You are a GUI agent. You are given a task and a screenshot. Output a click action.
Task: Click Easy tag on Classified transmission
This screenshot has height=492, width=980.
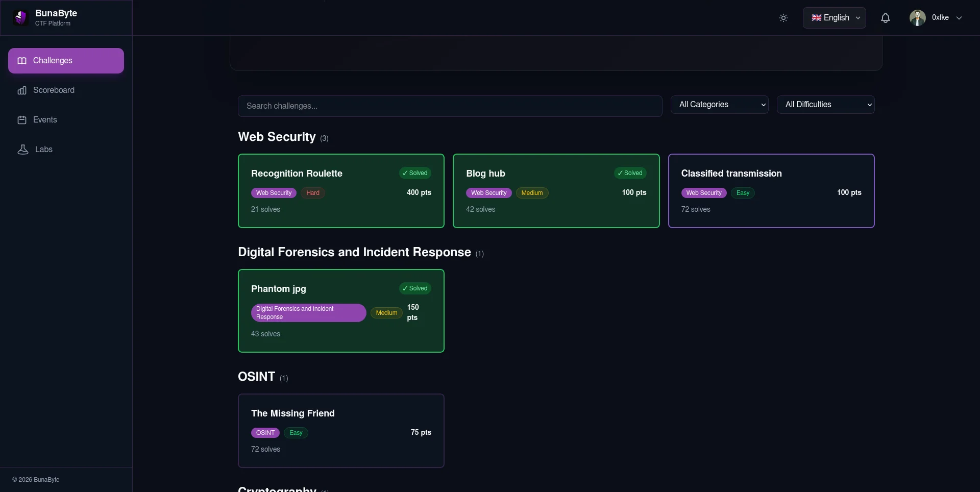point(743,193)
